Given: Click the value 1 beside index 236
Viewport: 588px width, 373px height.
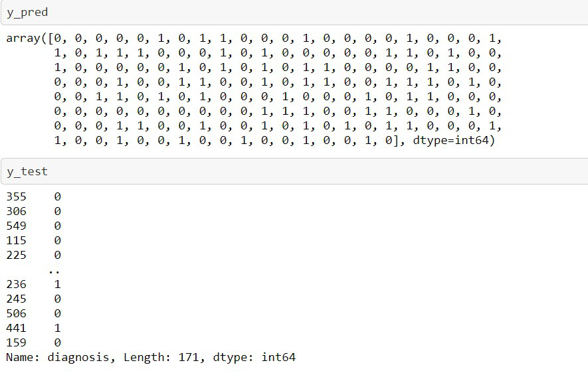Looking at the screenshot, I should pos(57,284).
